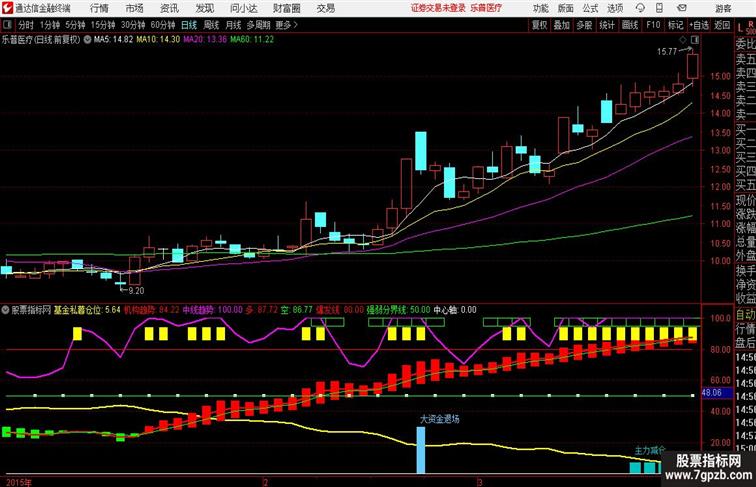Click the 游客 guest account label
Image resolution: width=756 pixels, height=487 pixels.
723,8
